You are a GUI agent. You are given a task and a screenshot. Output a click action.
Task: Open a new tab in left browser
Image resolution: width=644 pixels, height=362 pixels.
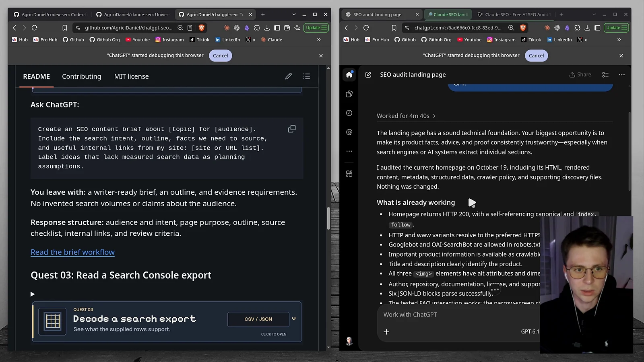pos(263,14)
